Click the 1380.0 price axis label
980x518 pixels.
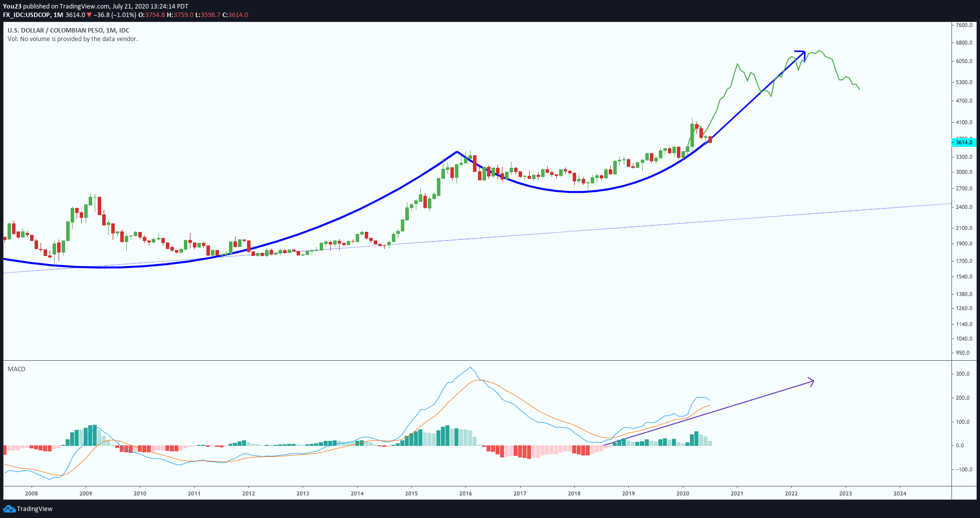[964, 295]
